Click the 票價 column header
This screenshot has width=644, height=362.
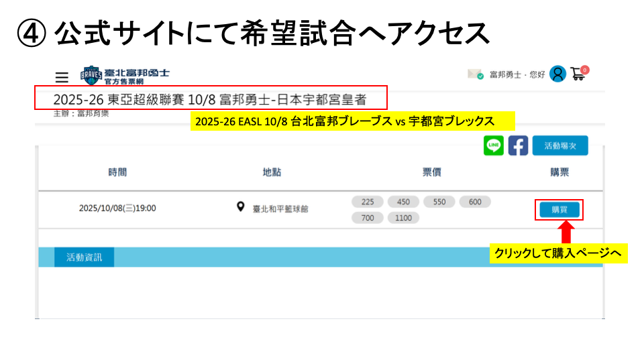coord(431,172)
